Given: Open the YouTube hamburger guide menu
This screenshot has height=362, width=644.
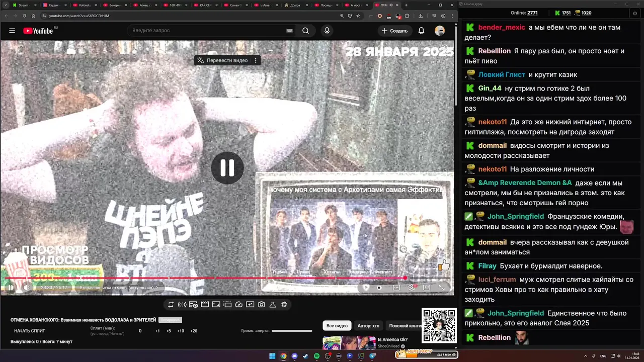Looking at the screenshot, I should pyautogui.click(x=12, y=31).
